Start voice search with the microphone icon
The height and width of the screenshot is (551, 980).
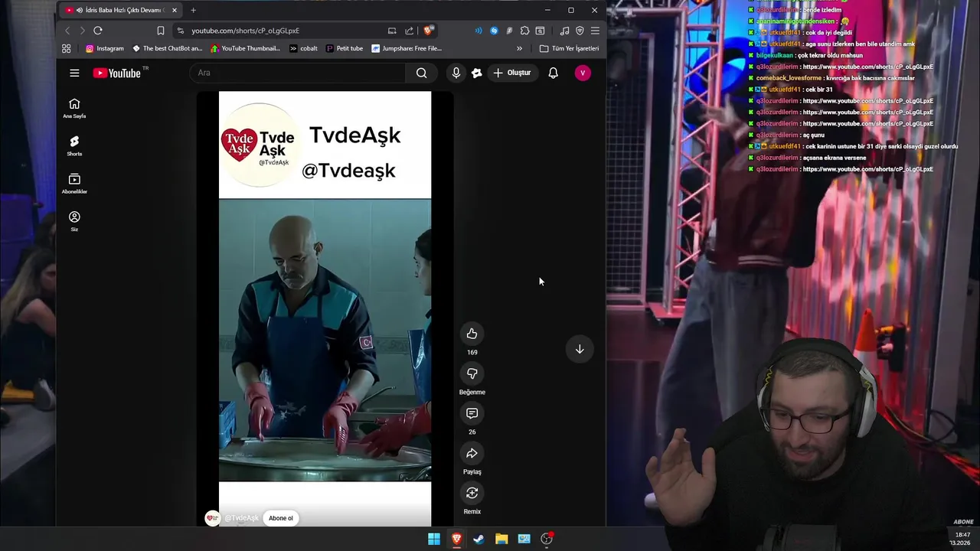pyautogui.click(x=456, y=73)
